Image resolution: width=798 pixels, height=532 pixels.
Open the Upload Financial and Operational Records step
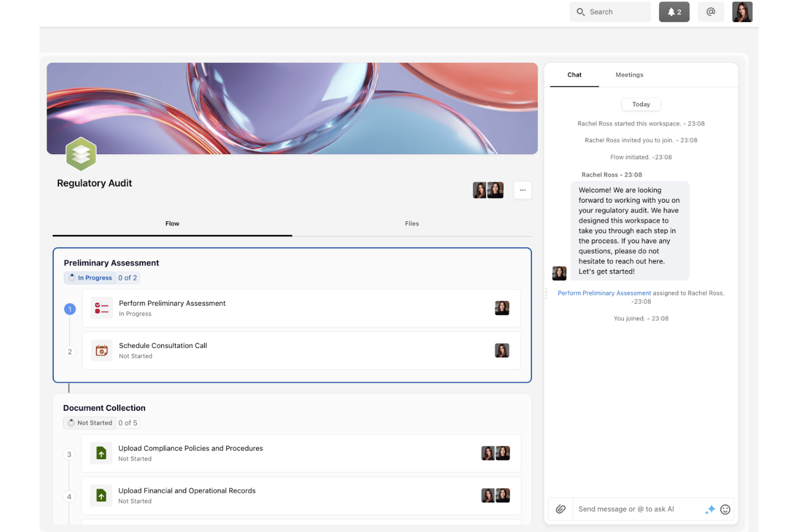coord(301,496)
